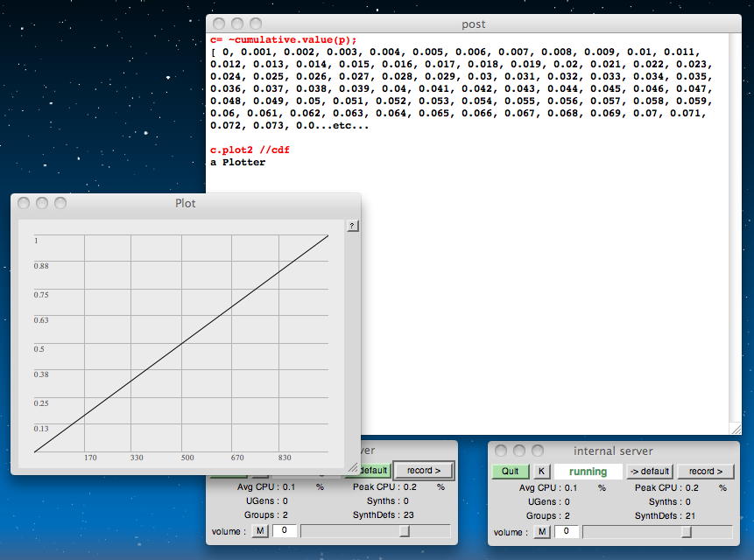Click the volume number box in left server

[x=284, y=531]
